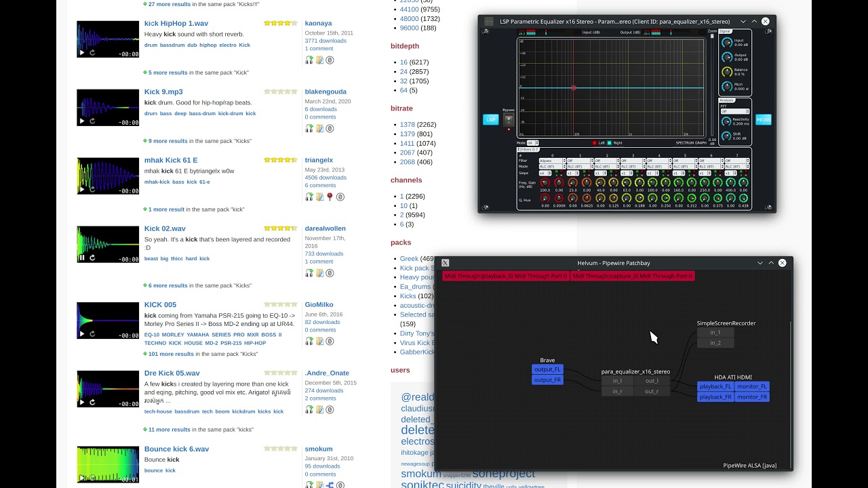The image size is (868, 488).
Task: Toggle loop on kick HipHop 1.wav player
Action: tap(92, 52)
